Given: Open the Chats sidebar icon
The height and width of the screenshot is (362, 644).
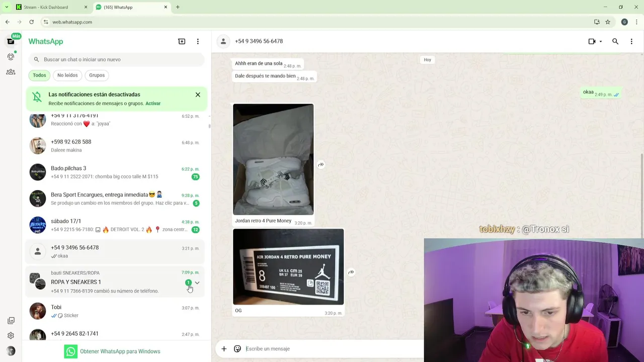Looking at the screenshot, I should [11, 41].
